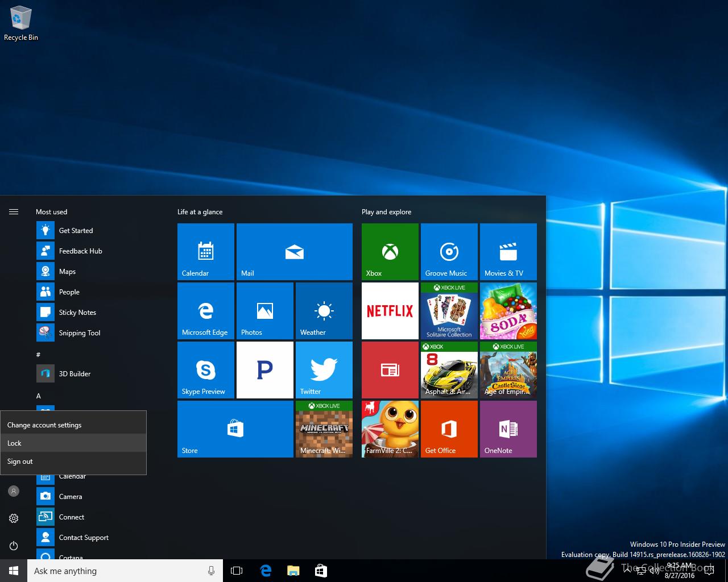The width and height of the screenshot is (728, 582).
Task: Launch Skype Preview tile
Action: [206, 370]
